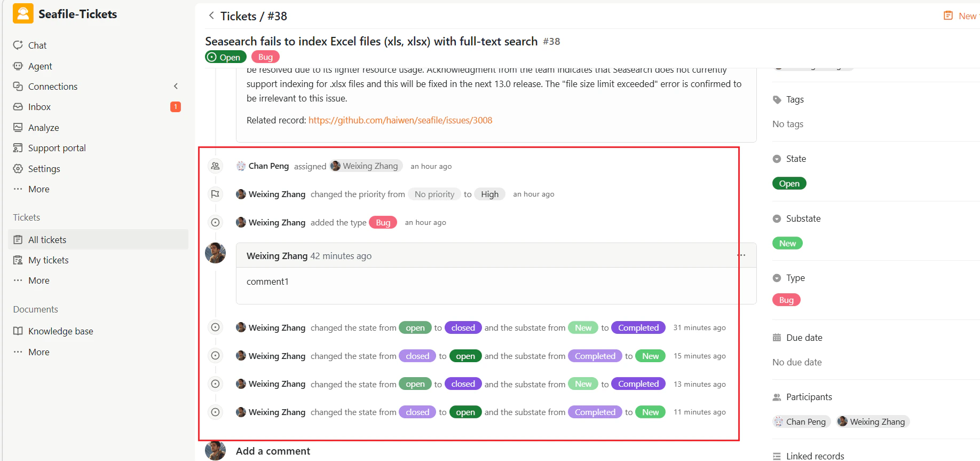Select All tickets view
This screenshot has height=461, width=980.
(98, 240)
